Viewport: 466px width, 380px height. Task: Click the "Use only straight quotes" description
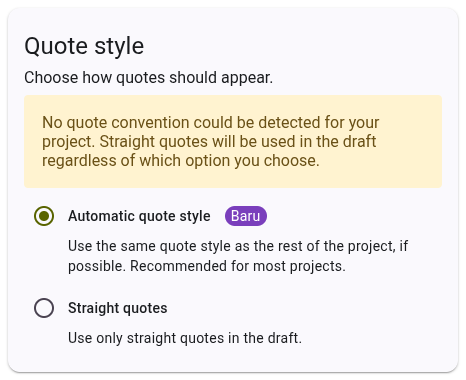185,338
